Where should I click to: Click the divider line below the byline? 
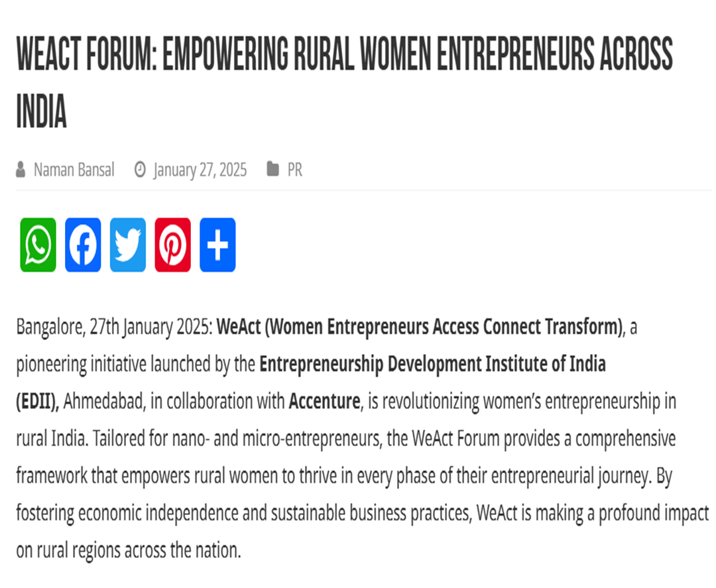[363, 190]
